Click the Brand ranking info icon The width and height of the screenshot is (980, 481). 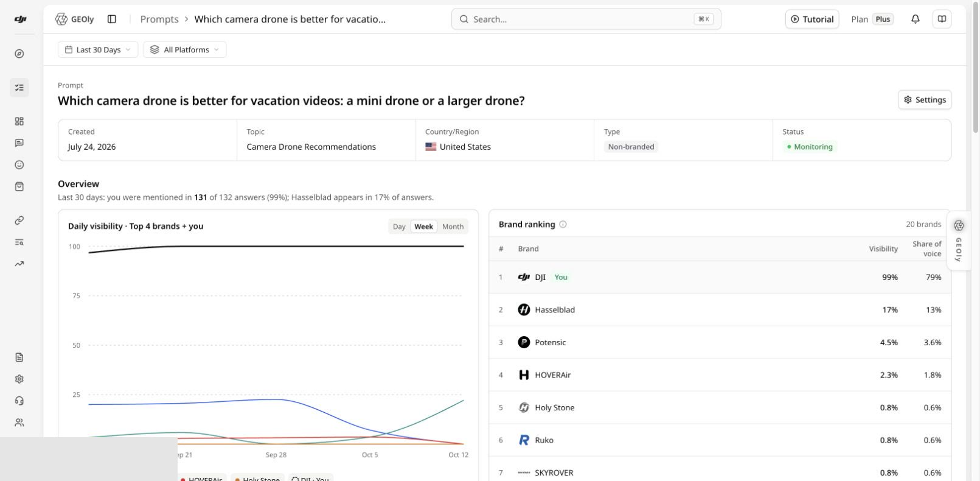click(563, 224)
